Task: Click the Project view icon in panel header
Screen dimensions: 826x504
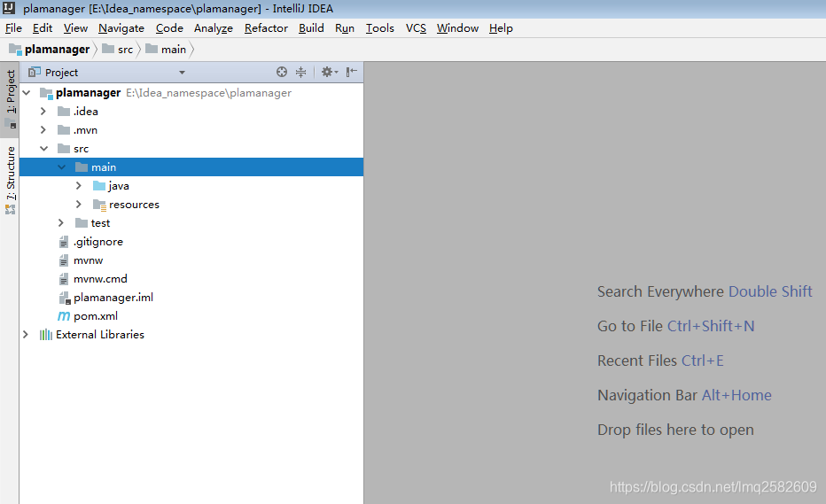Action: (35, 72)
